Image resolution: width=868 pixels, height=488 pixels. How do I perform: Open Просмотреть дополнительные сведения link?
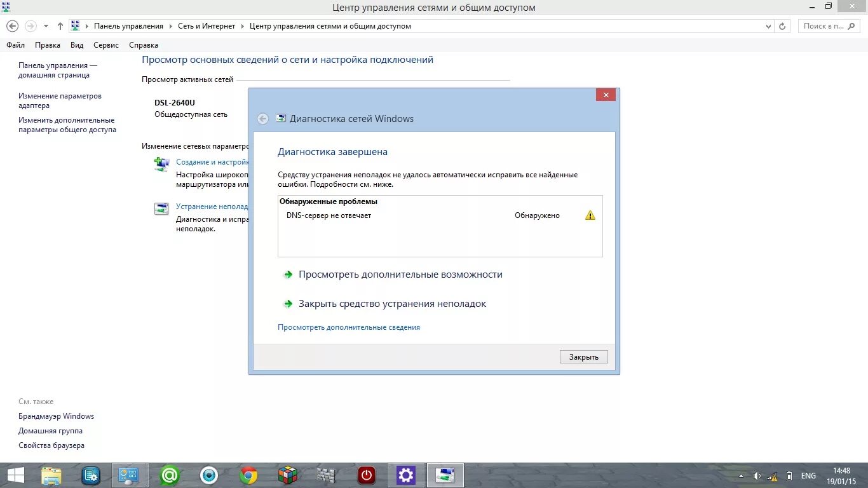(x=349, y=327)
